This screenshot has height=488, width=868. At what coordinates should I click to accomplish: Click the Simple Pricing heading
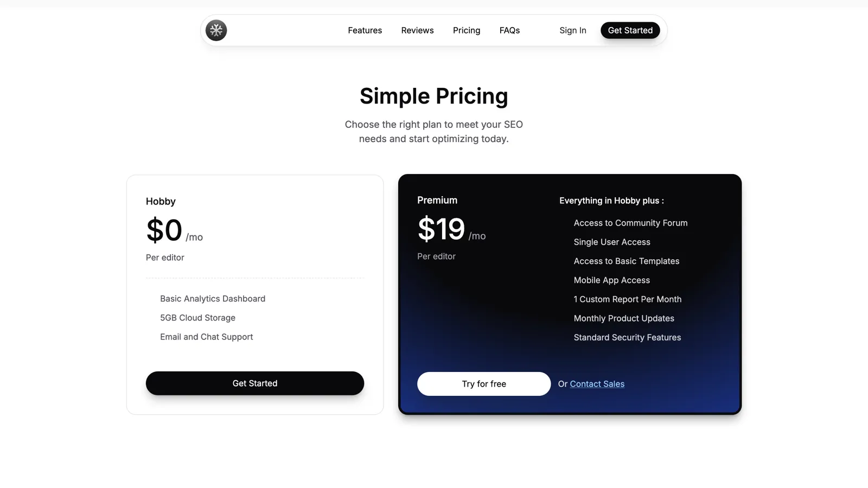pyautogui.click(x=433, y=96)
